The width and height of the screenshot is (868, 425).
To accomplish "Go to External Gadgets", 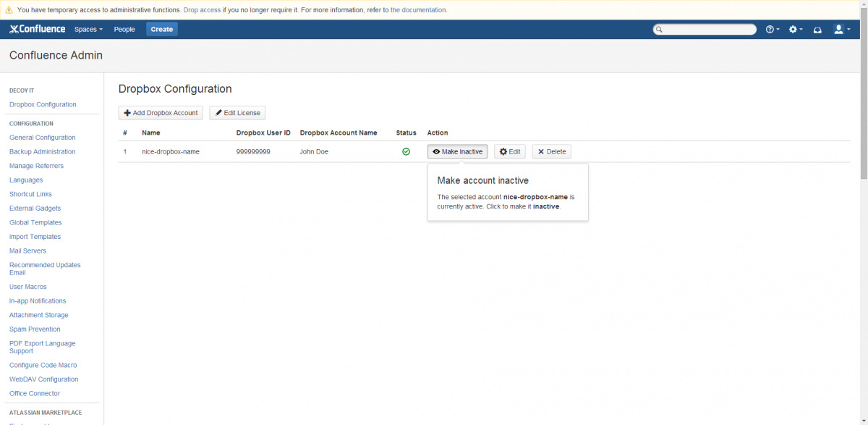I will coord(35,209).
